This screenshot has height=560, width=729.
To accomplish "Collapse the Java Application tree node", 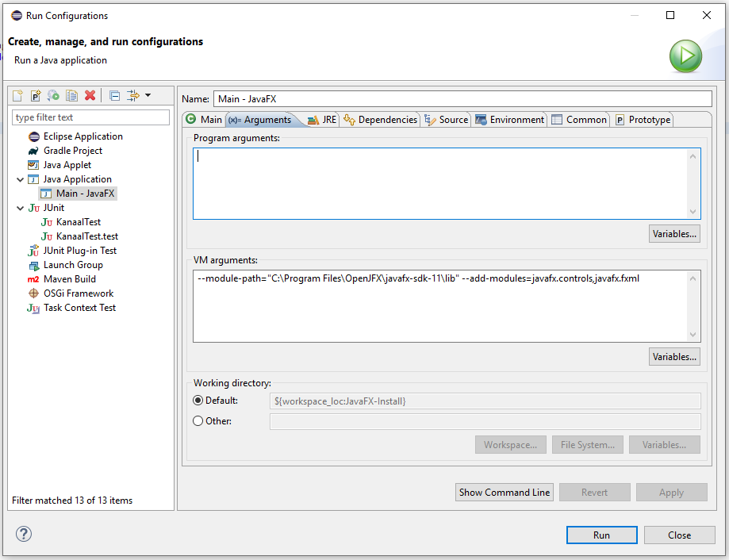I will pyautogui.click(x=21, y=179).
